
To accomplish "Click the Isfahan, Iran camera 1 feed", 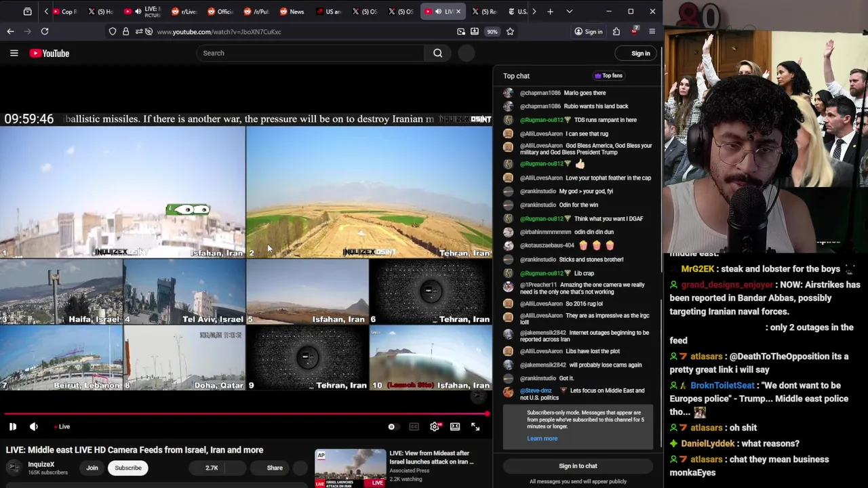I will pos(123,192).
